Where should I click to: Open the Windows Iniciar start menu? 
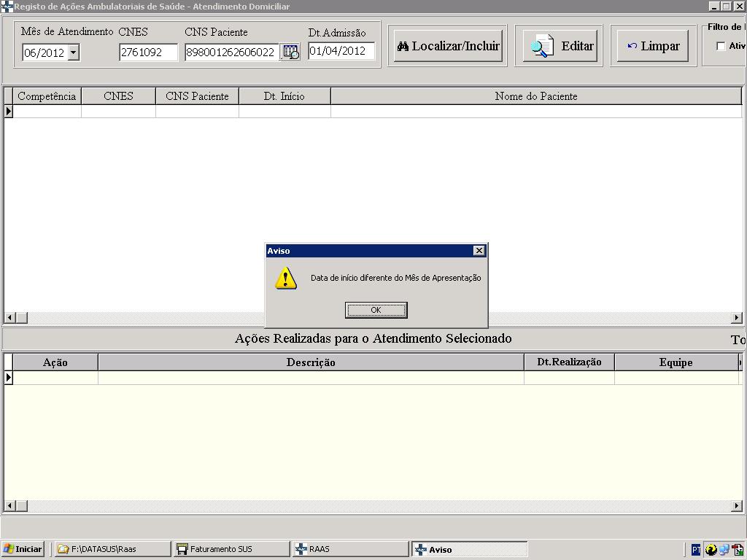click(x=23, y=549)
